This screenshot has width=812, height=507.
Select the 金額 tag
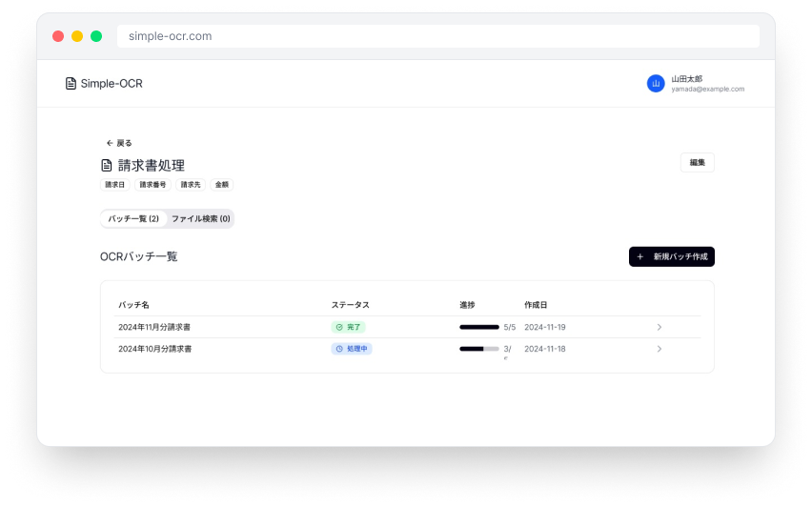click(x=222, y=184)
